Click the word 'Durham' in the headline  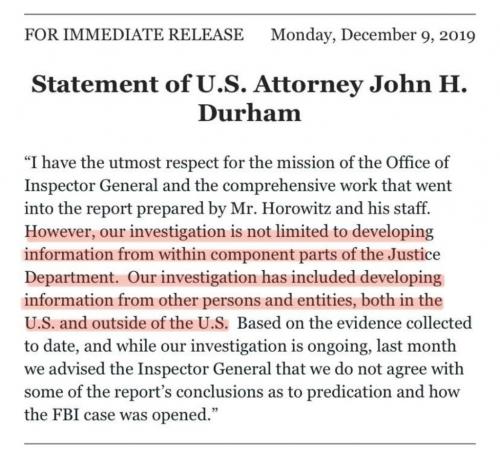coord(250,113)
